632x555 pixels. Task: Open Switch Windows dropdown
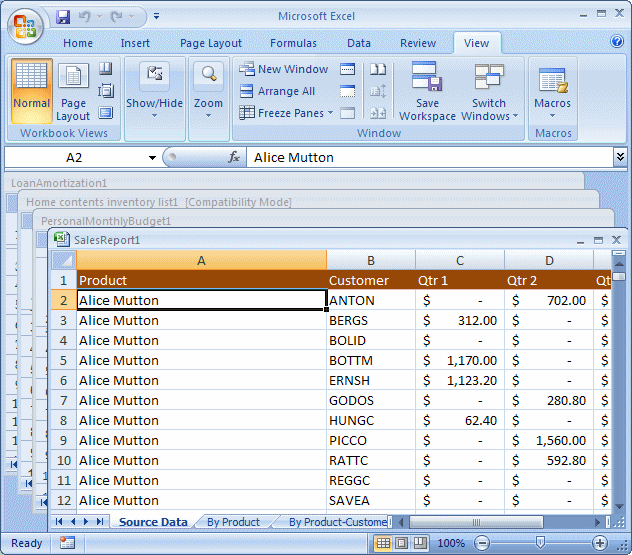tap(489, 91)
